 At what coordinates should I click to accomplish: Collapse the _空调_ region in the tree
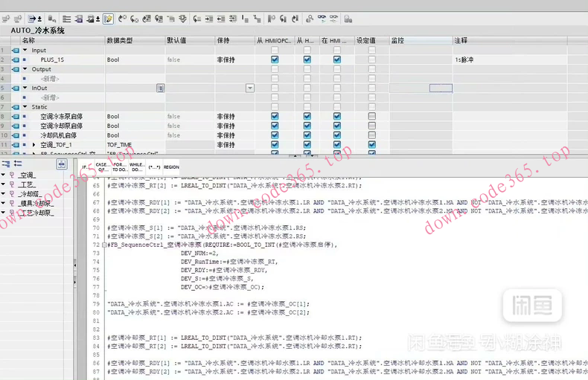pos(4,175)
